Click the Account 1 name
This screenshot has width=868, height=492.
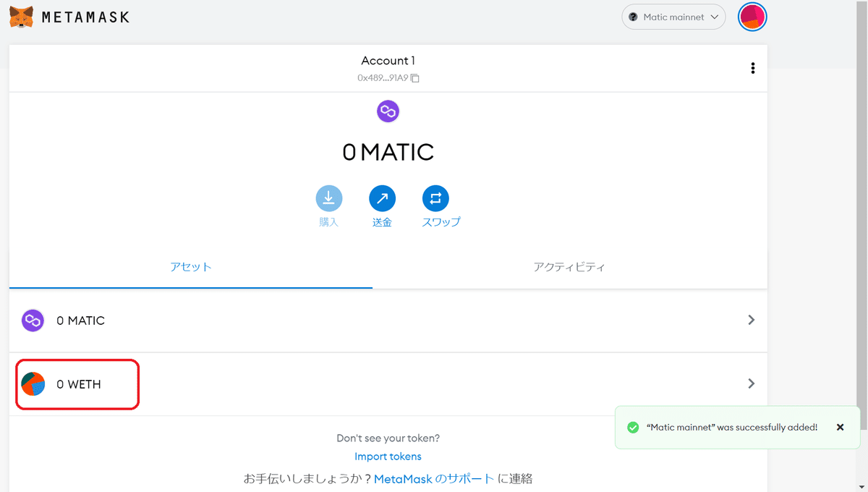388,61
